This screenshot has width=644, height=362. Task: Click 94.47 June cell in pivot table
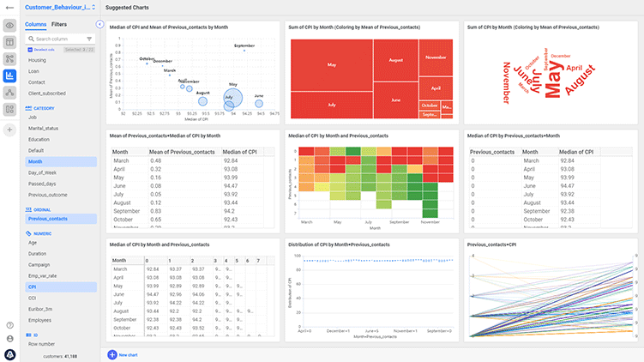153,294
